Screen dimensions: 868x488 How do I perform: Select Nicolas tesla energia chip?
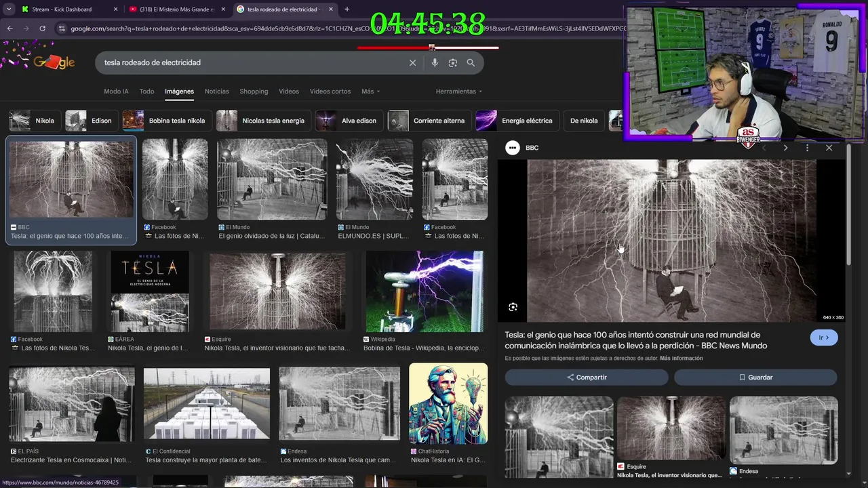(263, 121)
